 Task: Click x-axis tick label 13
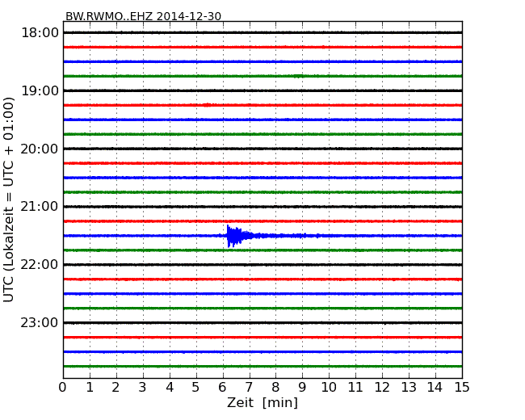[x=409, y=387]
